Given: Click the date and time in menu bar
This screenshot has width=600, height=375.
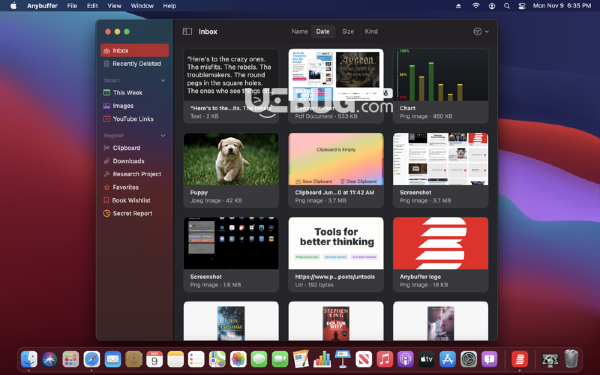Looking at the screenshot, I should 562,6.
